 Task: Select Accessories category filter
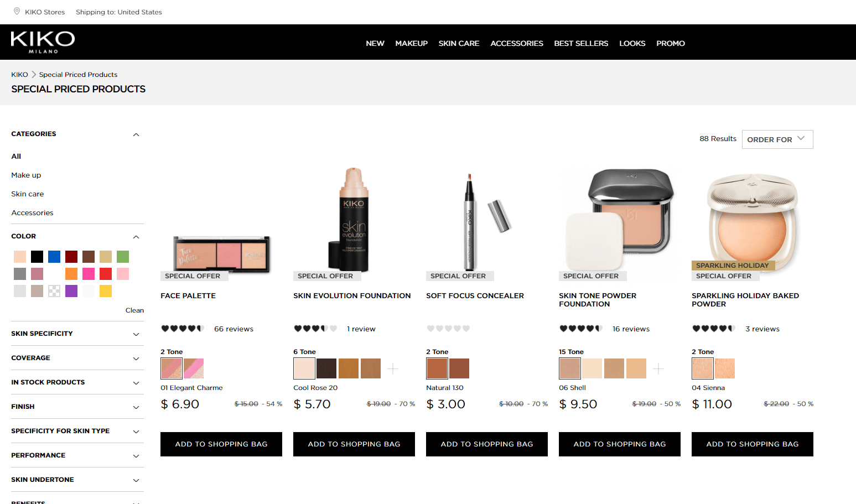[x=32, y=213]
